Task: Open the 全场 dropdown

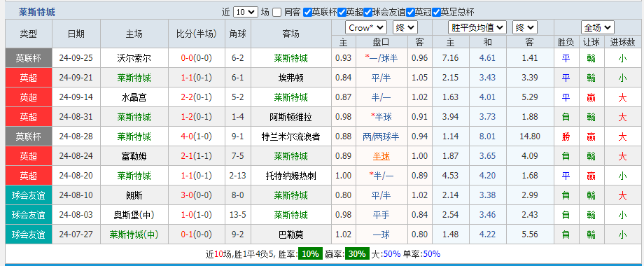Action: pos(598,28)
